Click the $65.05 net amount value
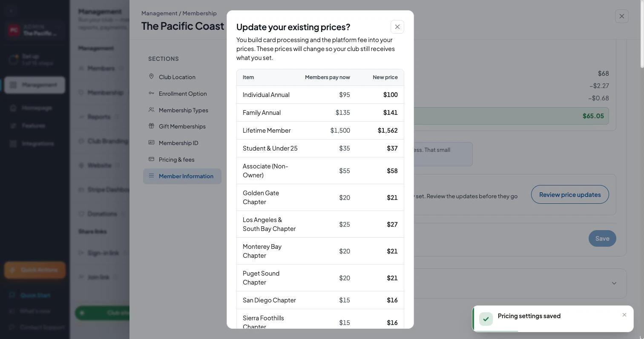This screenshot has width=644, height=339. (x=593, y=116)
